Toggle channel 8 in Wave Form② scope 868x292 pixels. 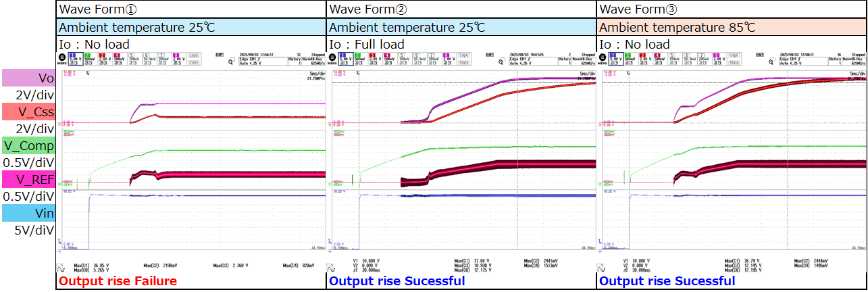(449, 59)
